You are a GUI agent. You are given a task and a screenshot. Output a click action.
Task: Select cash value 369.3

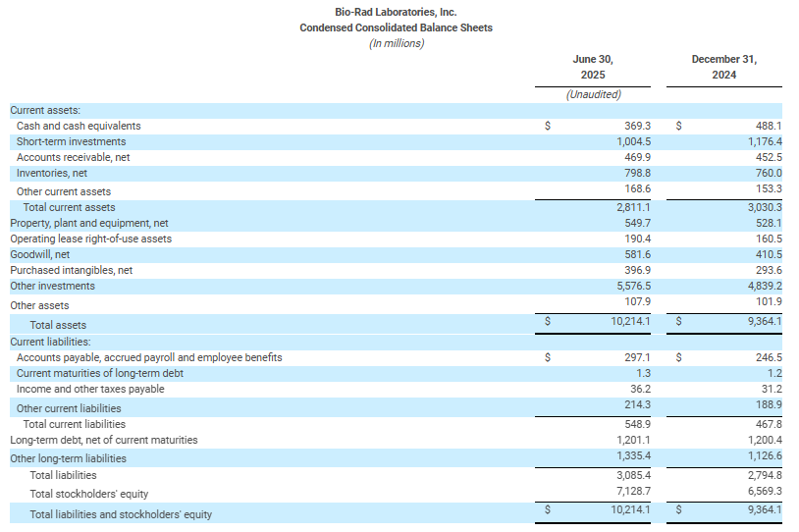click(637, 126)
